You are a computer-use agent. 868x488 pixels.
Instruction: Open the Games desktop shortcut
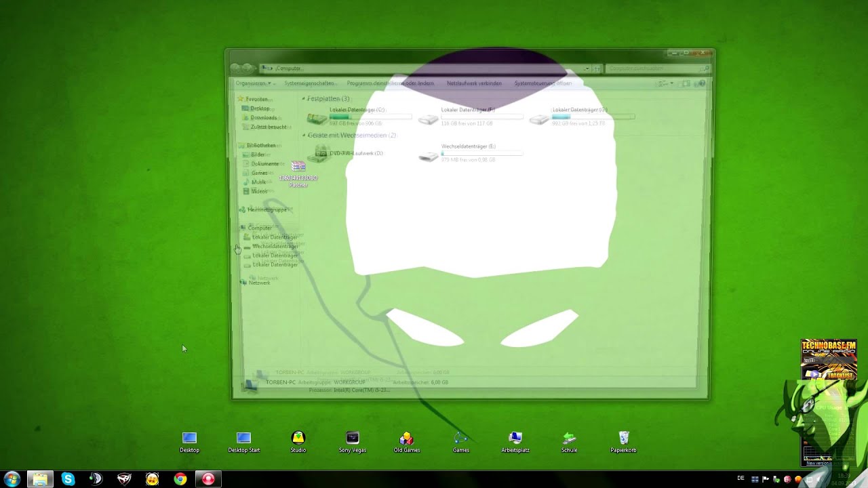point(460,442)
